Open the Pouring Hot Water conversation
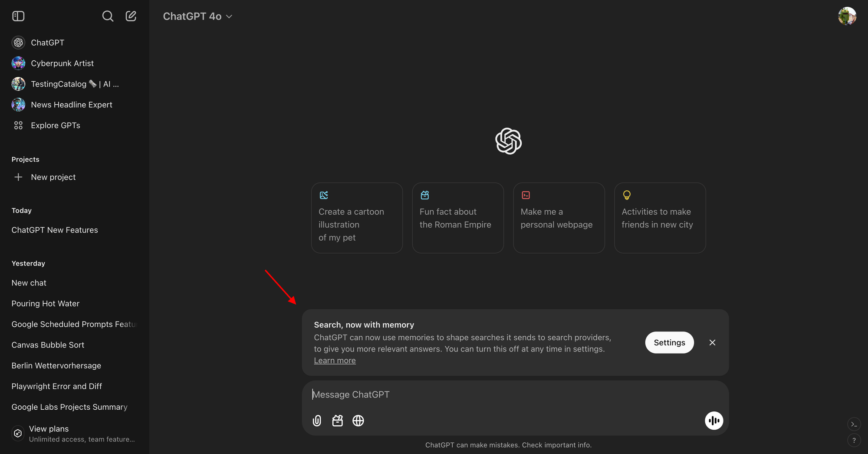The height and width of the screenshot is (454, 868). point(45,303)
